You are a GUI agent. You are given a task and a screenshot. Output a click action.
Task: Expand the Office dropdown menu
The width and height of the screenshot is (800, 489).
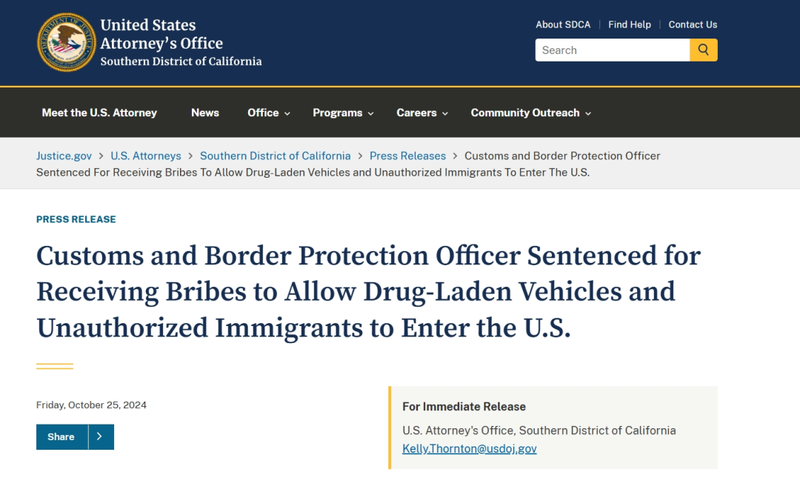[x=268, y=113]
